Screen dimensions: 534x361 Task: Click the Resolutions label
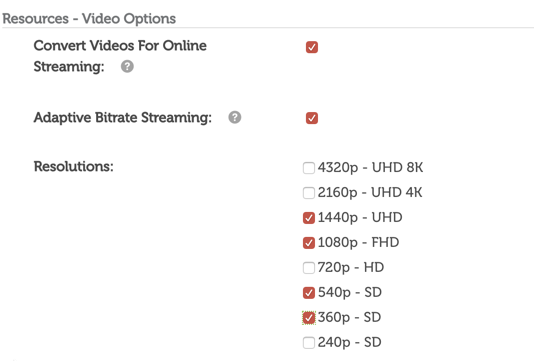click(74, 167)
